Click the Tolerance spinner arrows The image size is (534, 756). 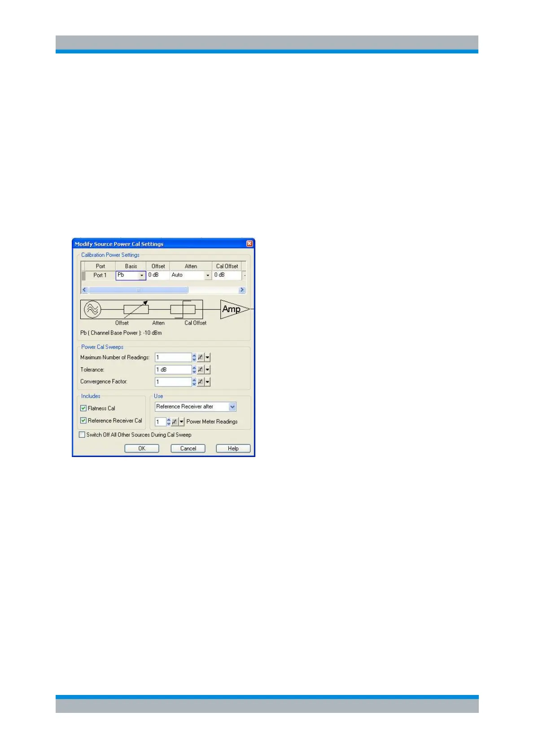(194, 369)
